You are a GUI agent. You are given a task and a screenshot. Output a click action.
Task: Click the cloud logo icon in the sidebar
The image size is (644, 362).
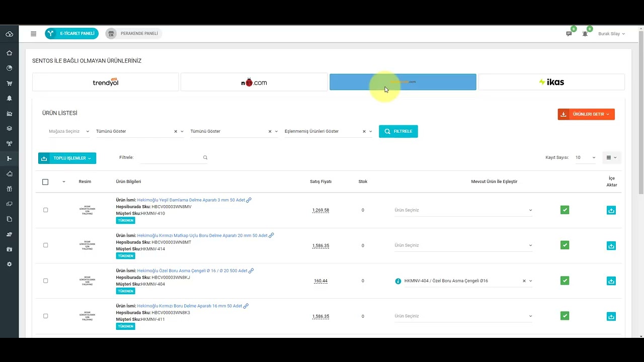tap(9, 34)
